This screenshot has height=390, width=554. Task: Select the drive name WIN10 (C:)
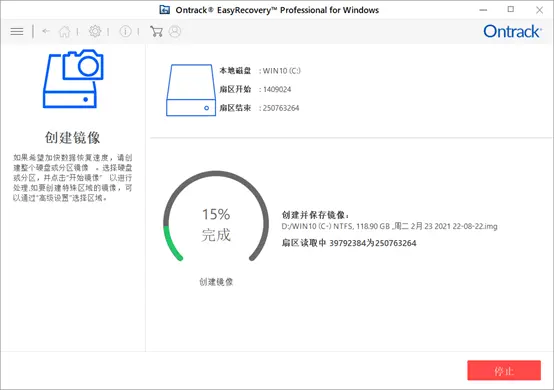click(282, 71)
